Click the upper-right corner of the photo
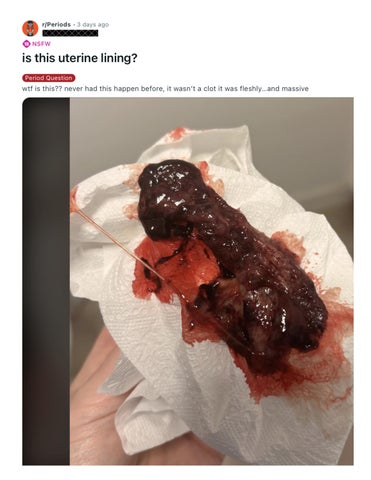This screenshot has width=371, height=480. tap(347, 104)
